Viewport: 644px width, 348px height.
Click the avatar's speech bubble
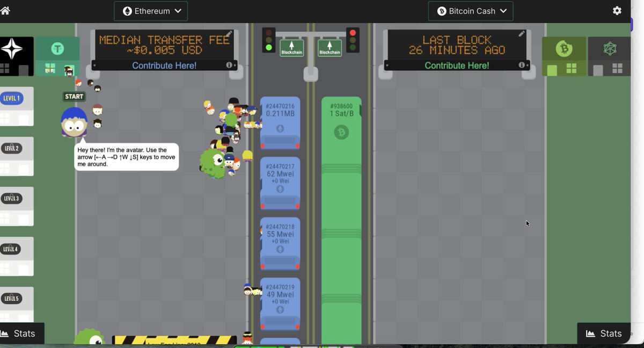[127, 157]
